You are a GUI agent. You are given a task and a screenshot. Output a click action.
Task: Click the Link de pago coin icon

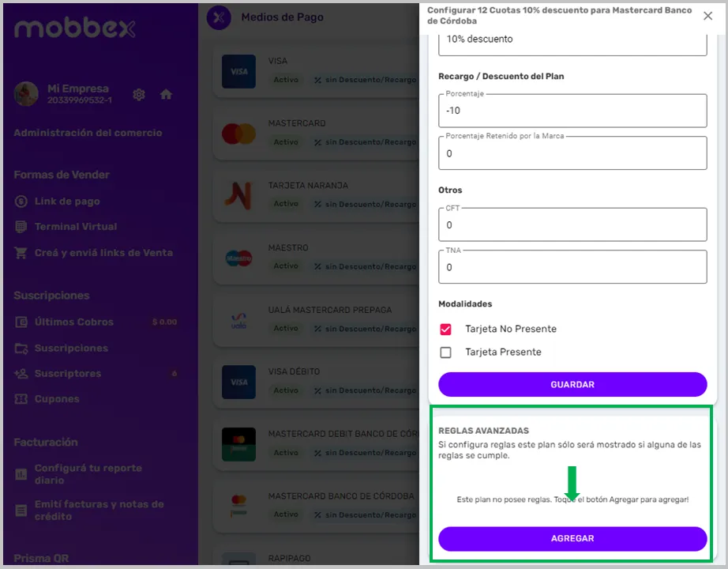click(21, 202)
